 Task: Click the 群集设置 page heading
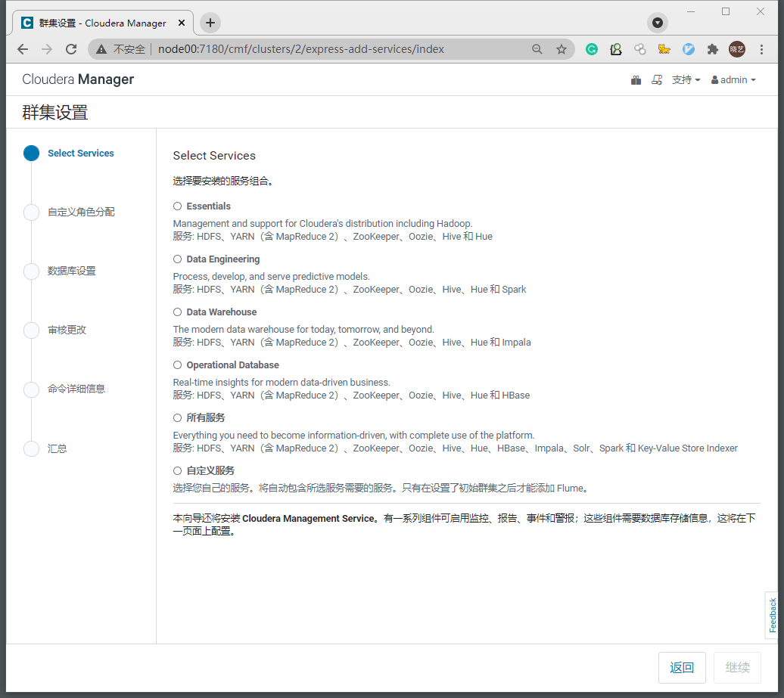(x=55, y=113)
